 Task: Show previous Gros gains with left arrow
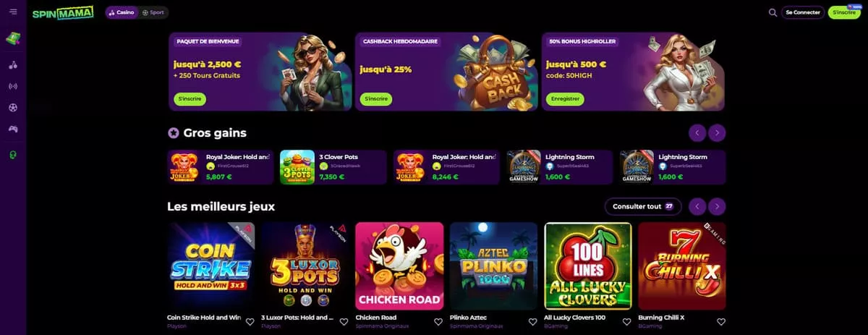[697, 132]
